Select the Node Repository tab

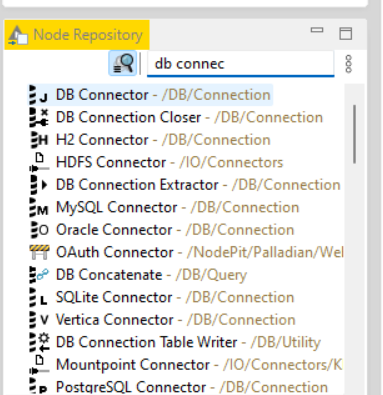click(77, 35)
